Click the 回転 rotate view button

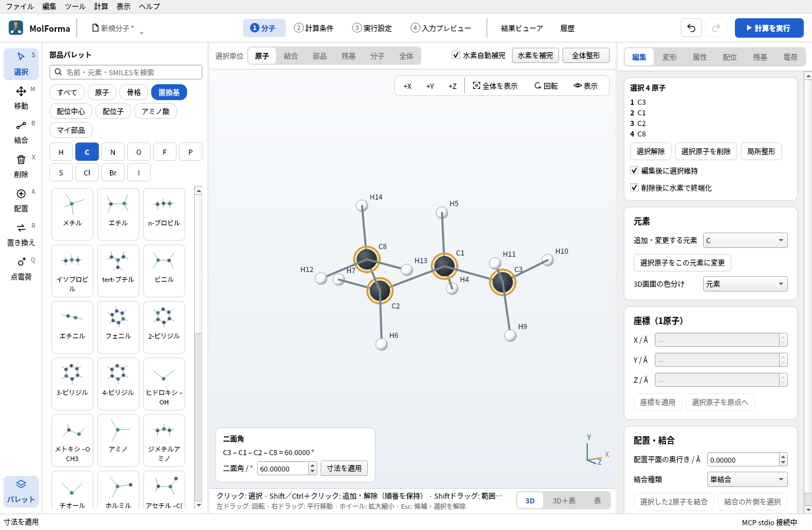point(546,86)
